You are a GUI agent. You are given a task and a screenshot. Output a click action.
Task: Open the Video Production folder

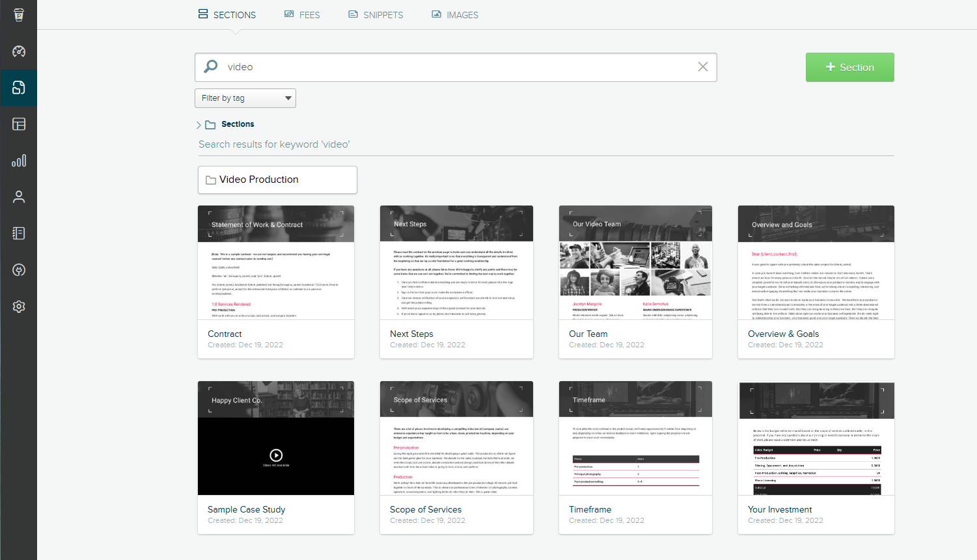277,180
